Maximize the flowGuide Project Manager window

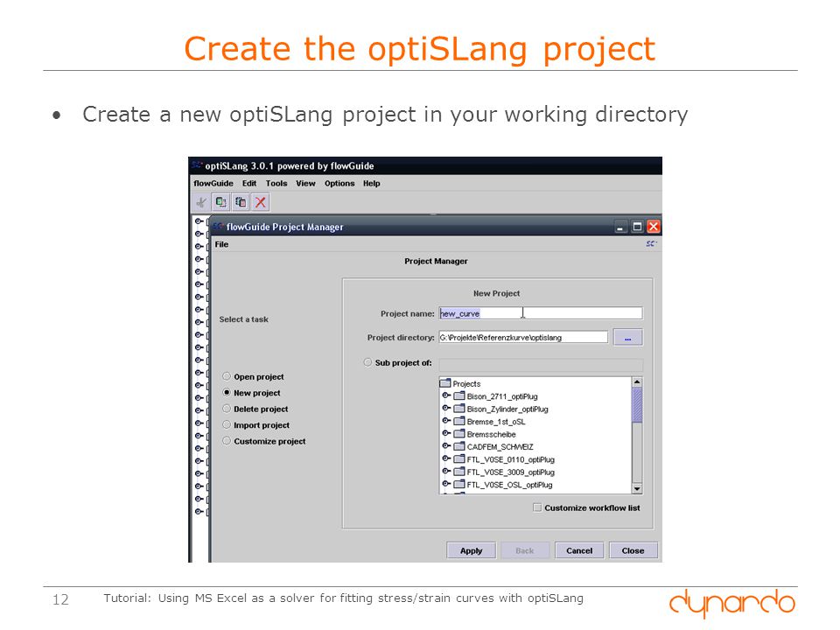click(x=637, y=227)
